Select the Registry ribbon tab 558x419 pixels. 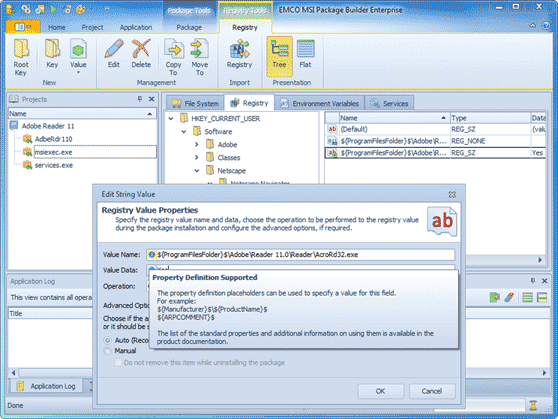click(x=245, y=27)
